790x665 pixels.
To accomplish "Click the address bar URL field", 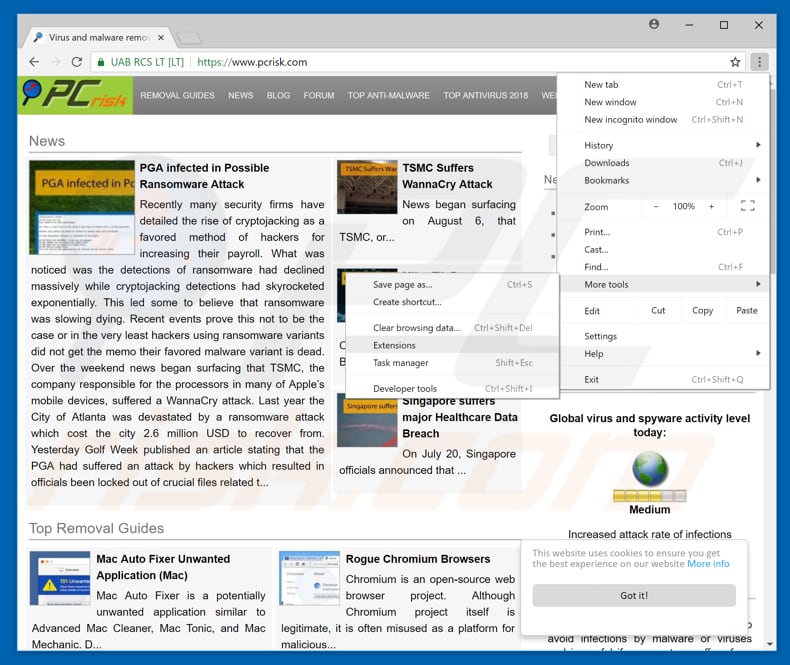I will point(450,62).
